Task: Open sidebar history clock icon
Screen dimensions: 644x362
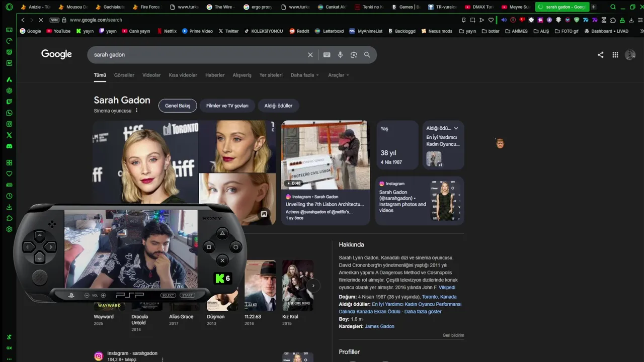Action: pyautogui.click(x=9, y=196)
